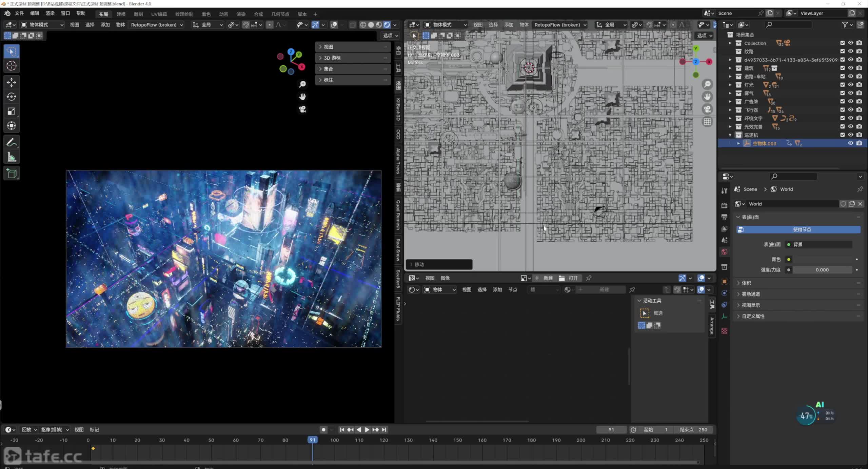Select the Transform tool in left toolbar
The height and width of the screenshot is (469, 868).
pos(12,126)
